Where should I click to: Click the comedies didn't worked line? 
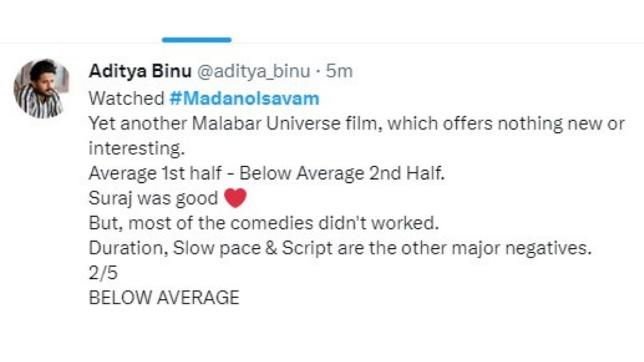[x=263, y=224]
